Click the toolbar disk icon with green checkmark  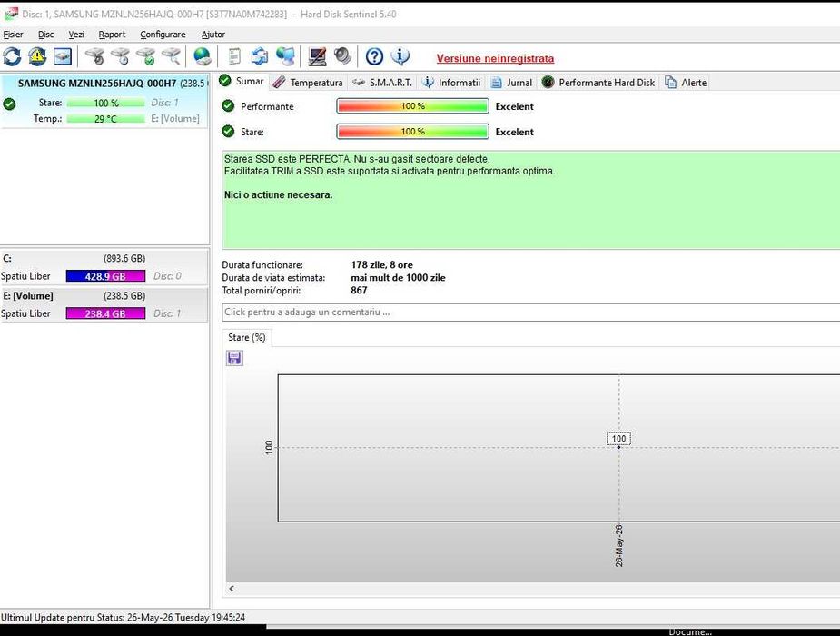click(x=145, y=57)
